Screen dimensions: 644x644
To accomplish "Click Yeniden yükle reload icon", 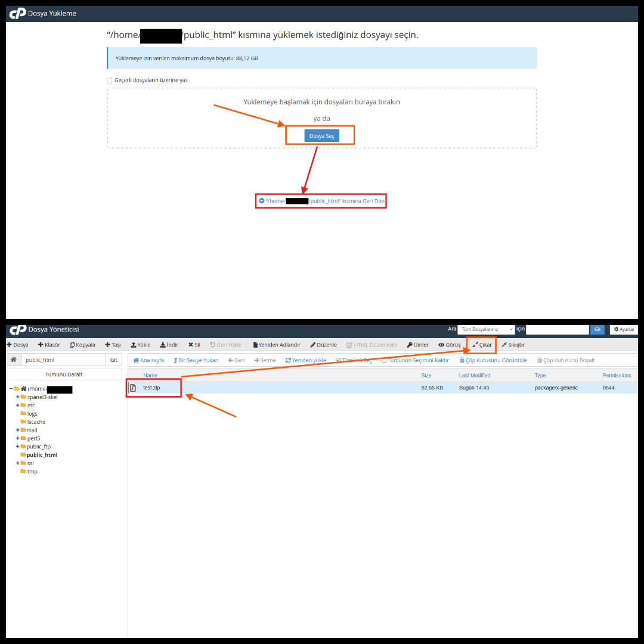I will 288,360.
